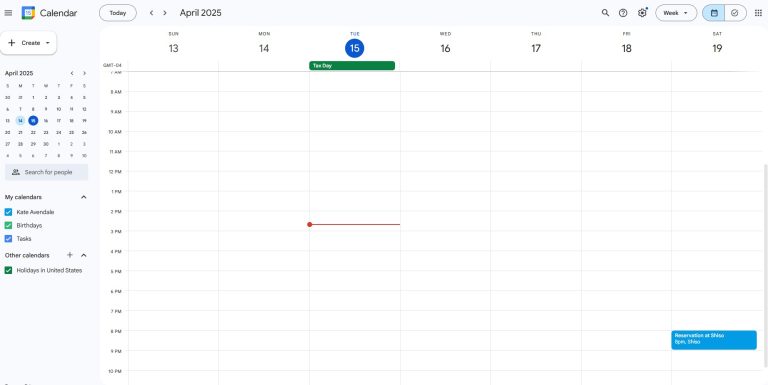Open the Reservation at Shiso event
768x385 pixels.
point(714,339)
